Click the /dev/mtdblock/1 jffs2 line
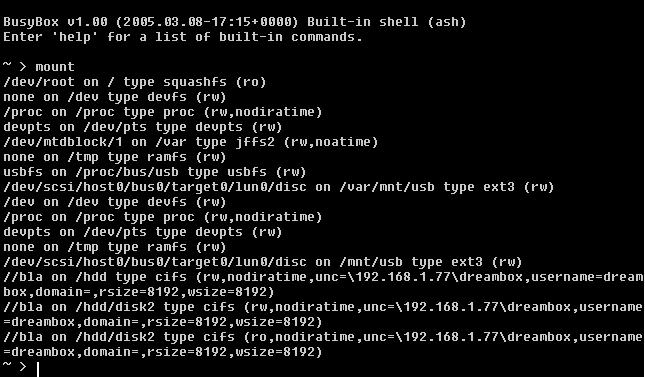The height and width of the screenshot is (377, 645). click(190, 142)
